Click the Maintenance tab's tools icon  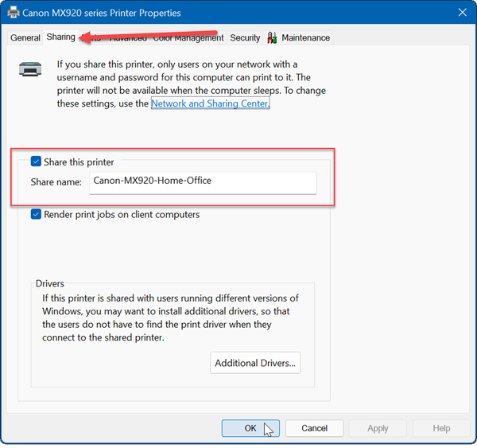point(272,37)
